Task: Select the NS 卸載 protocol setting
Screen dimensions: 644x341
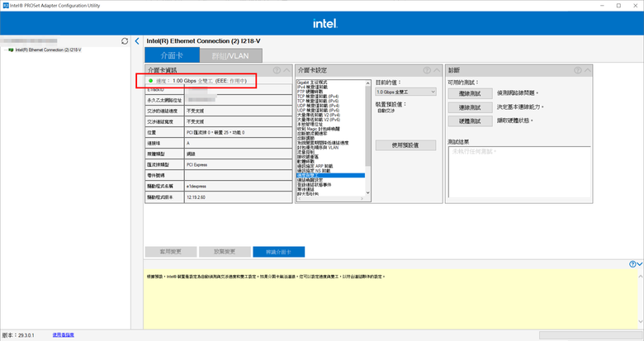Action: click(314, 170)
